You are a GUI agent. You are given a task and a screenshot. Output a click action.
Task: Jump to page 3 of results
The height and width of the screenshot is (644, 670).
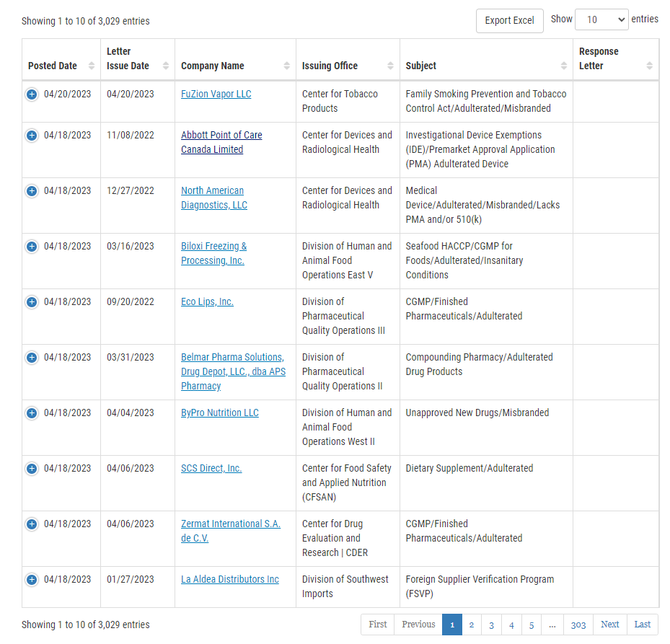point(491,625)
